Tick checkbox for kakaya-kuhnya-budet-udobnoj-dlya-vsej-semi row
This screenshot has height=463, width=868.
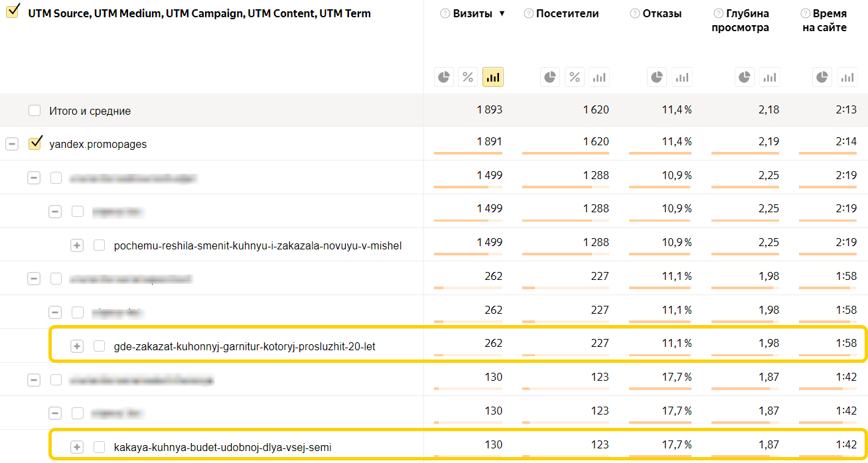pyautogui.click(x=100, y=447)
